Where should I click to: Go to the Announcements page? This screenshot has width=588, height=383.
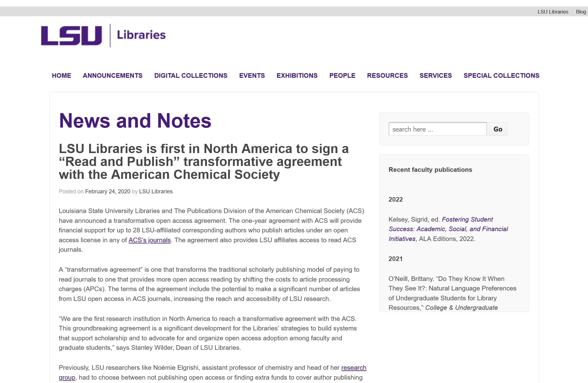point(112,76)
